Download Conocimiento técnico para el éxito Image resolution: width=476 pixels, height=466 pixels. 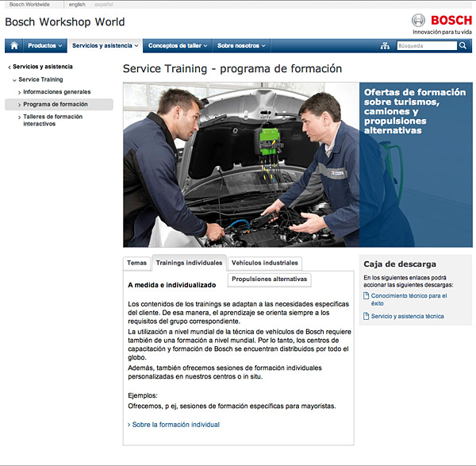pyautogui.click(x=409, y=299)
